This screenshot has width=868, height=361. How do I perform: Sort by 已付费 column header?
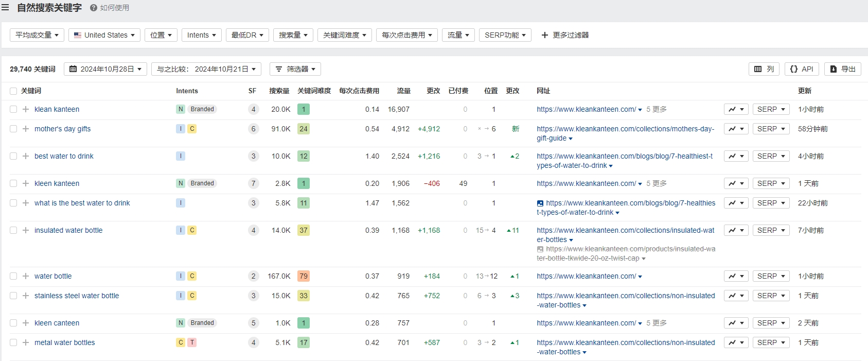pyautogui.click(x=458, y=91)
